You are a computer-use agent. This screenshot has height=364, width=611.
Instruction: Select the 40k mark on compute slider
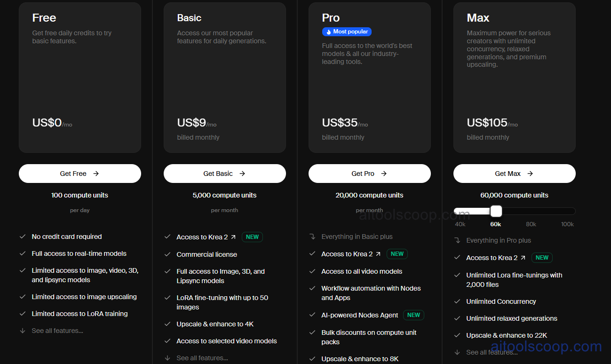point(460,224)
